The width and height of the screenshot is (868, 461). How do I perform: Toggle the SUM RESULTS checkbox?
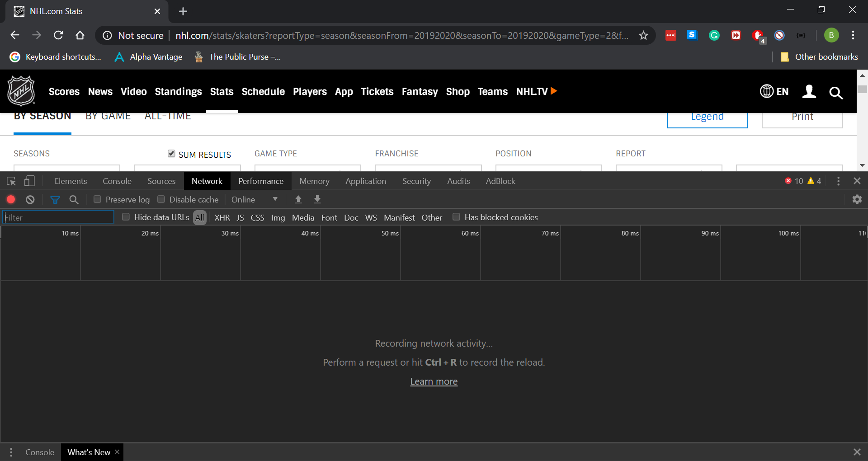coord(171,154)
